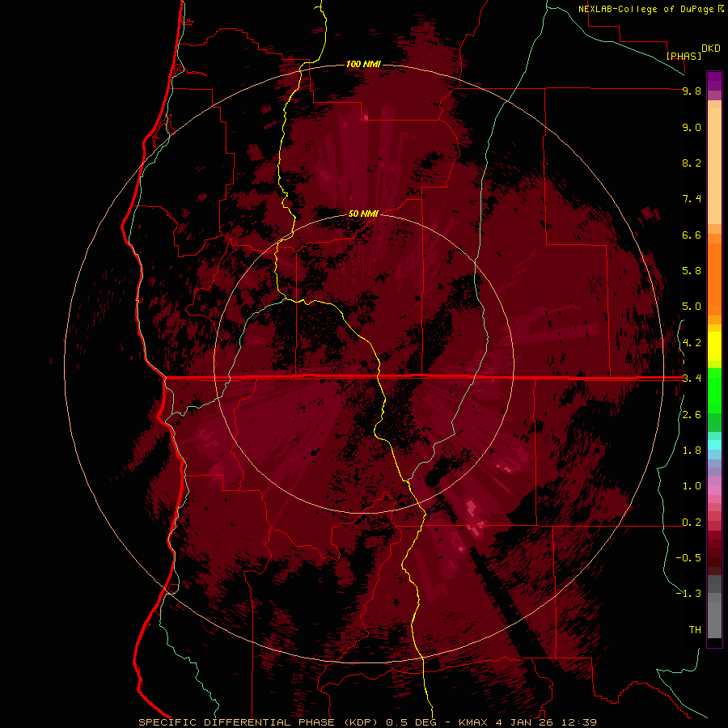Click the 9.0 value on the color scale
The image size is (728, 728).
click(692, 127)
